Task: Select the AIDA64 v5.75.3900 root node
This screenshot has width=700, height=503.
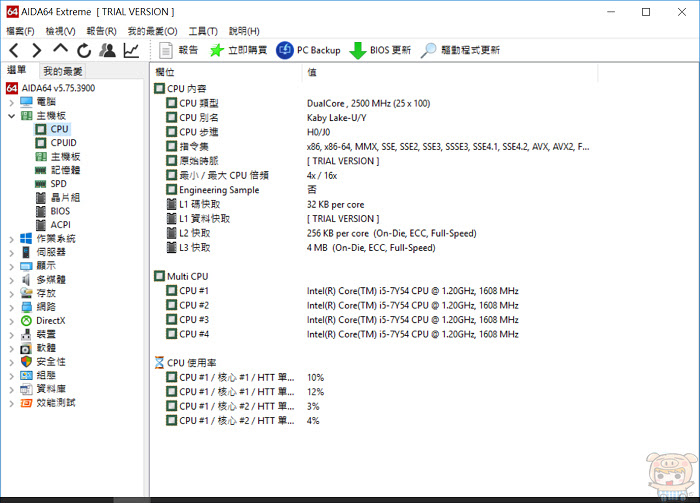Action: [x=50, y=88]
